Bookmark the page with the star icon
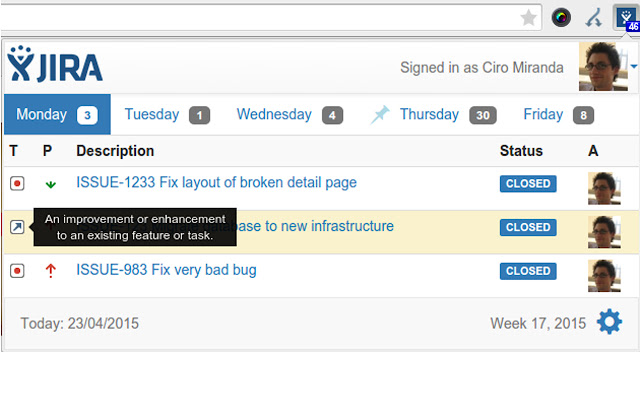 [x=529, y=17]
